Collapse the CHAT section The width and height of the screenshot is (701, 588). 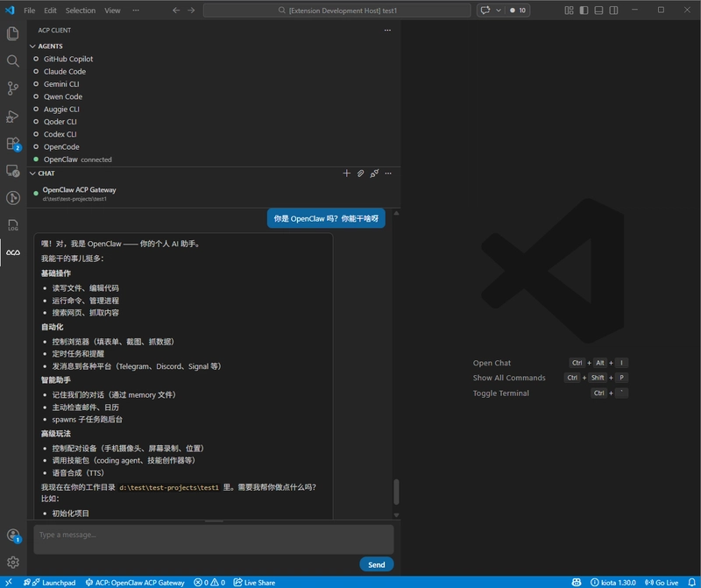click(33, 173)
